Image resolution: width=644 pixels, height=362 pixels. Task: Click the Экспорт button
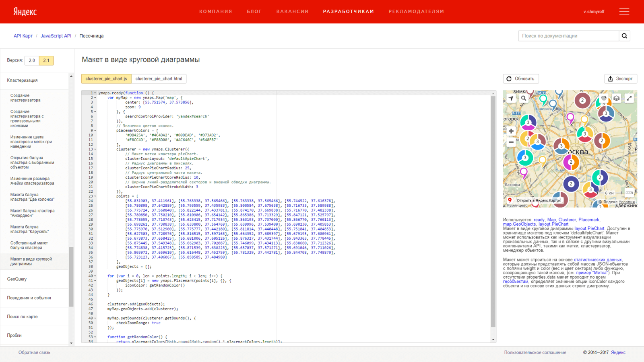pyautogui.click(x=621, y=79)
